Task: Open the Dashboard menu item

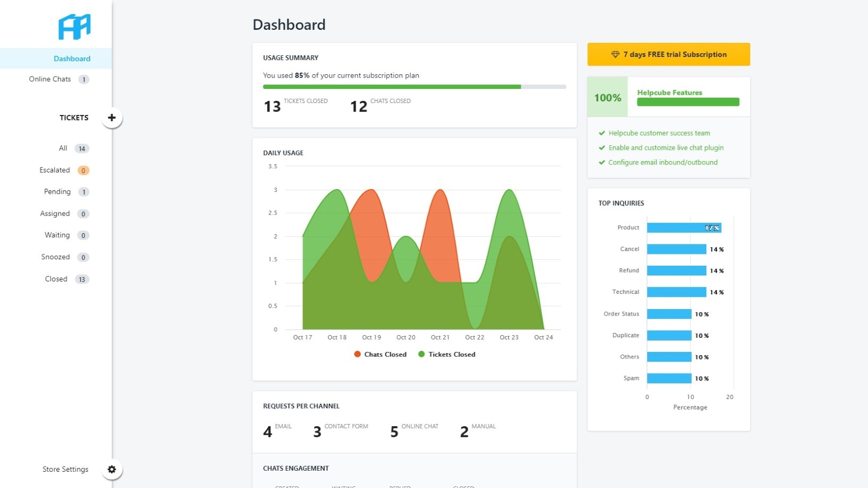Action: point(56,59)
